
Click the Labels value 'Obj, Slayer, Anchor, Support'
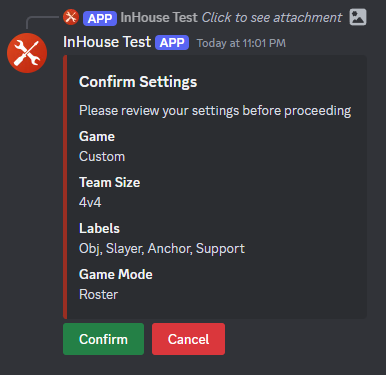click(x=162, y=249)
